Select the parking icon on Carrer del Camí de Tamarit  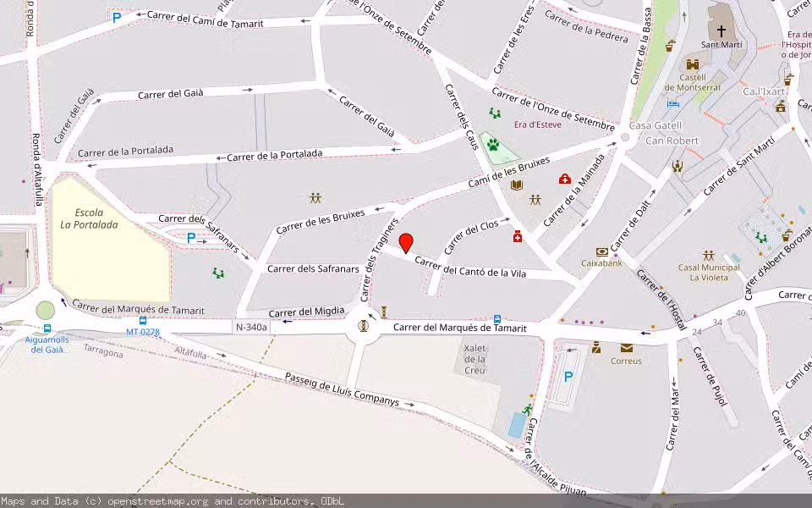(117, 18)
